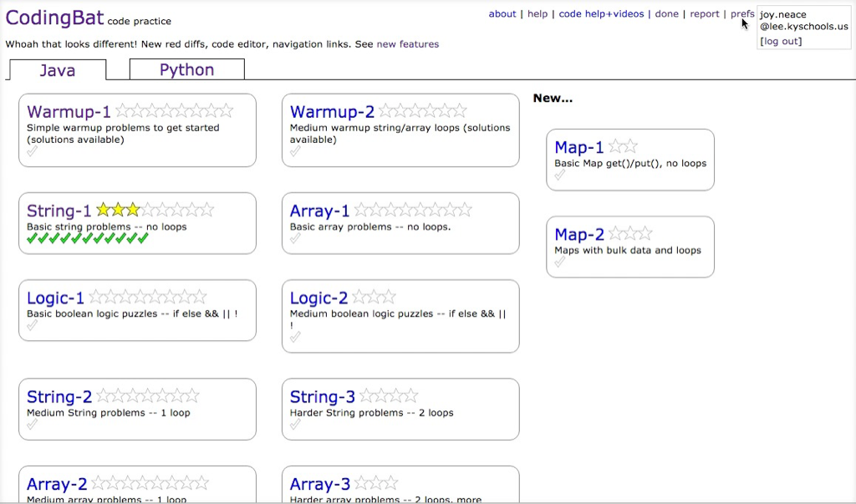Open the Warmup-1 problem set
856x504 pixels.
(x=69, y=111)
